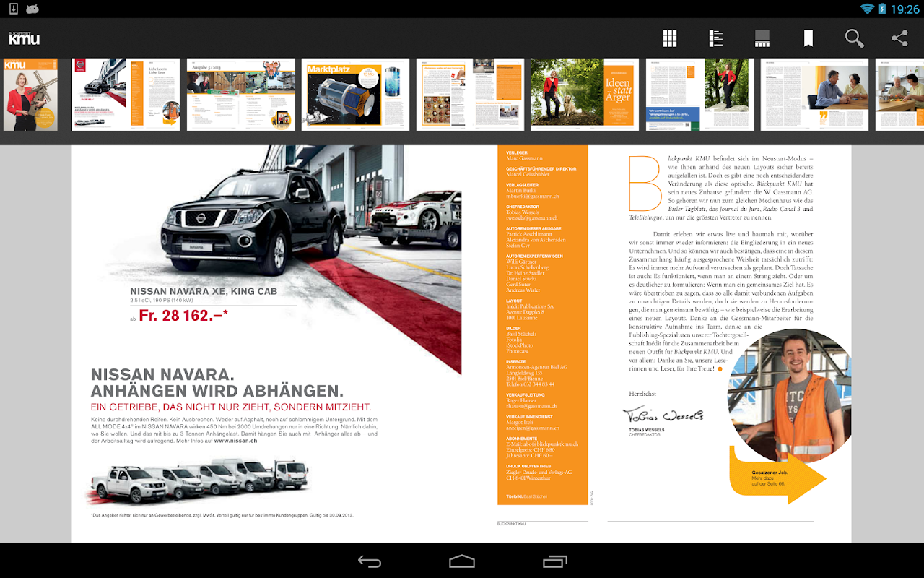924x578 pixels.
Task: Tap the Wi-Fi status icon
Action: (866, 9)
